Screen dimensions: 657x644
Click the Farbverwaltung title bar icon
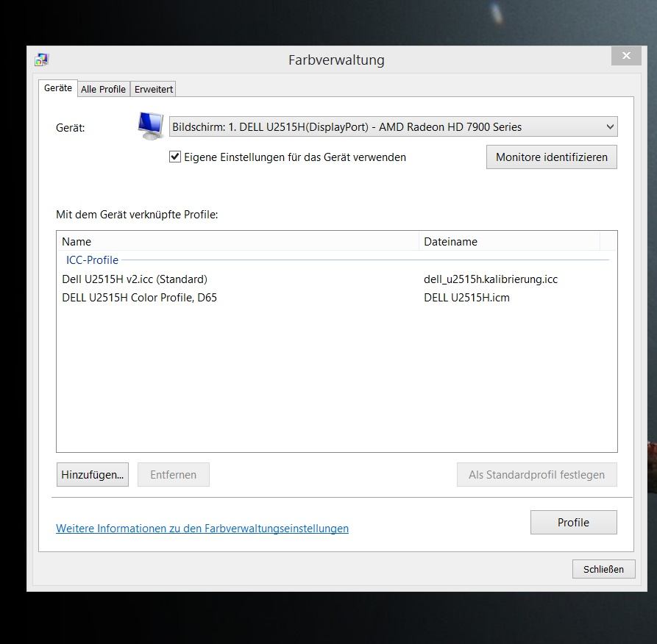pyautogui.click(x=42, y=60)
